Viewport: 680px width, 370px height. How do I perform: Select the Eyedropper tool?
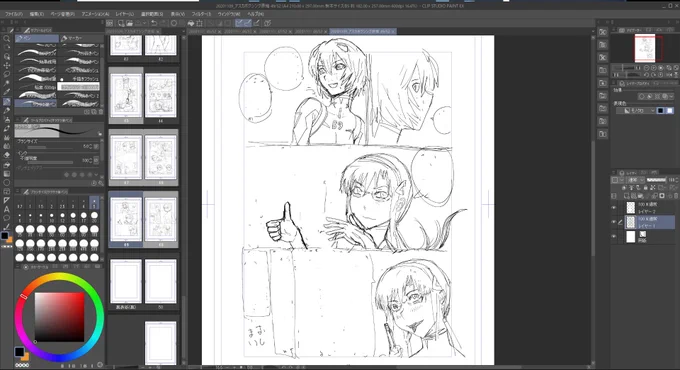tap(7, 92)
